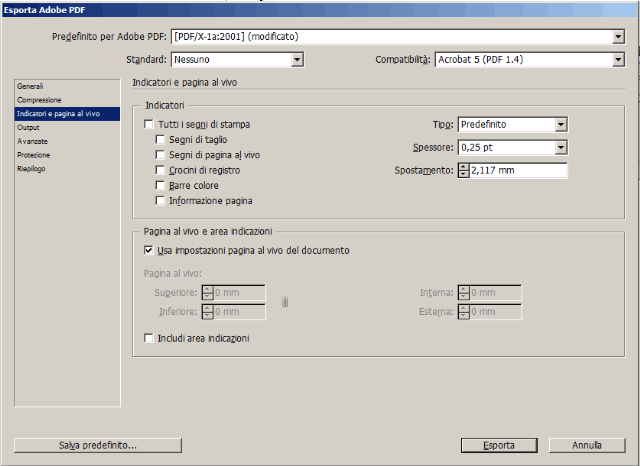The image size is (640, 466).
Task: Click the Esporta button
Action: pyautogui.click(x=499, y=445)
